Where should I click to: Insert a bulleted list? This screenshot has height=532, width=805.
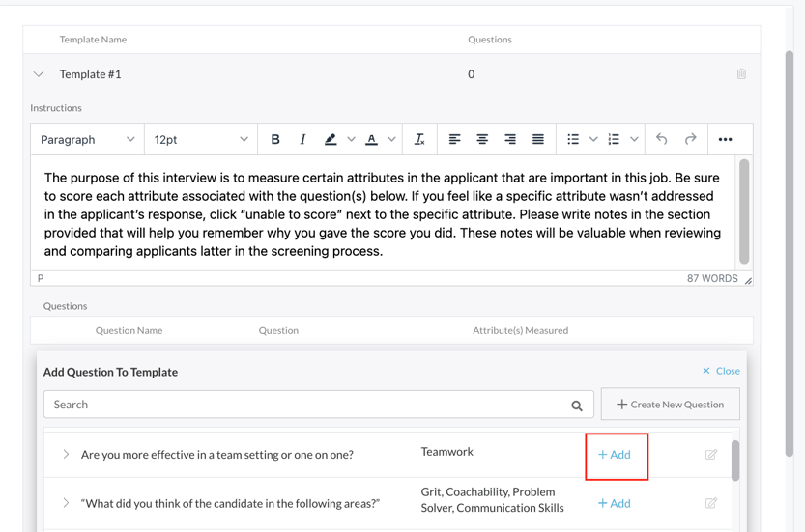coord(573,140)
